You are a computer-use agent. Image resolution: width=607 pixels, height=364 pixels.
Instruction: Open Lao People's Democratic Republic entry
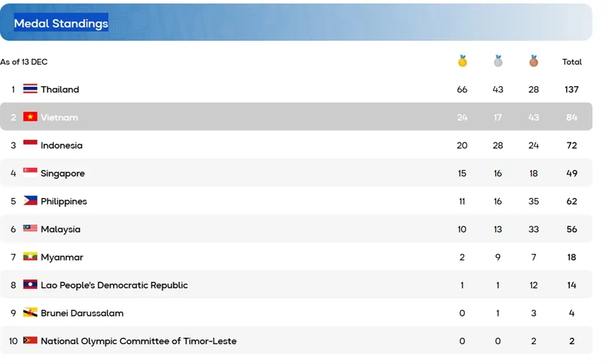coord(114,285)
